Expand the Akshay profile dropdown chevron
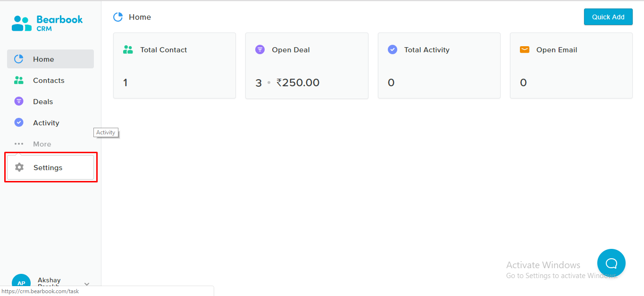The image size is (644, 296). pyautogui.click(x=87, y=284)
